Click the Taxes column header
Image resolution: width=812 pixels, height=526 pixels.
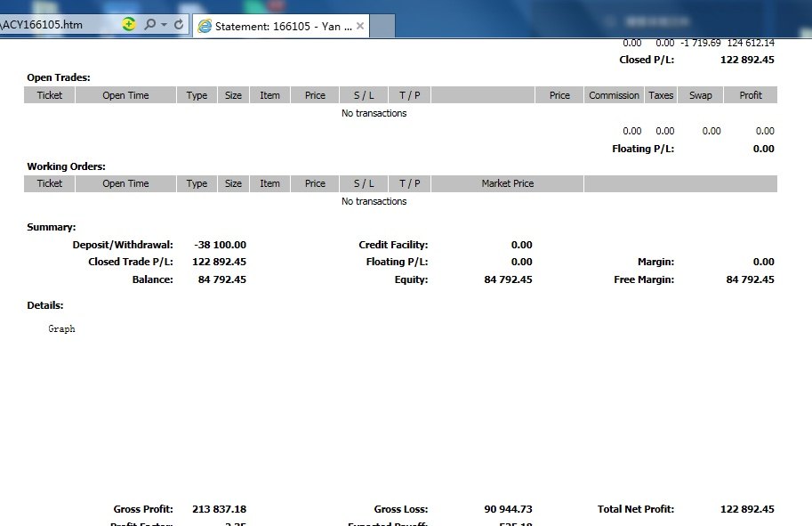(x=661, y=95)
